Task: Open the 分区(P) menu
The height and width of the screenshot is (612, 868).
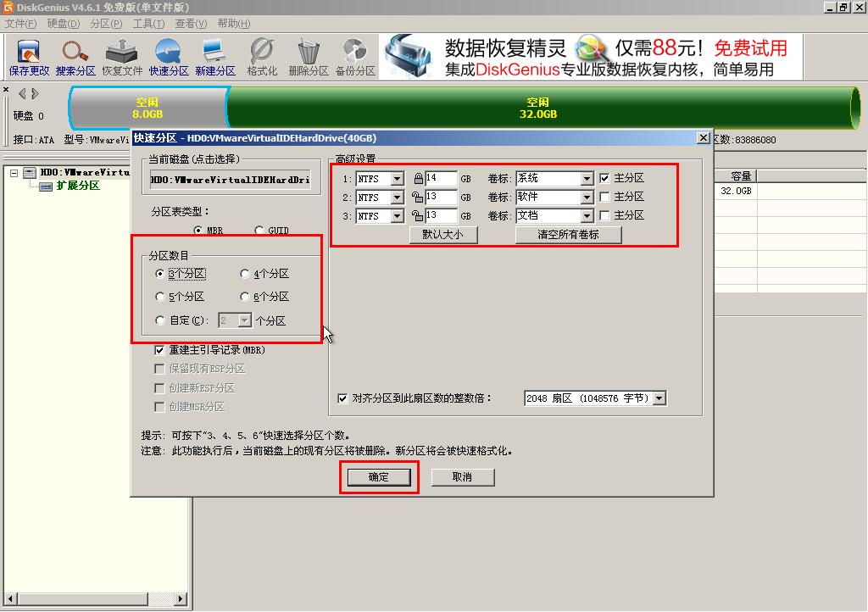Action: [x=106, y=23]
